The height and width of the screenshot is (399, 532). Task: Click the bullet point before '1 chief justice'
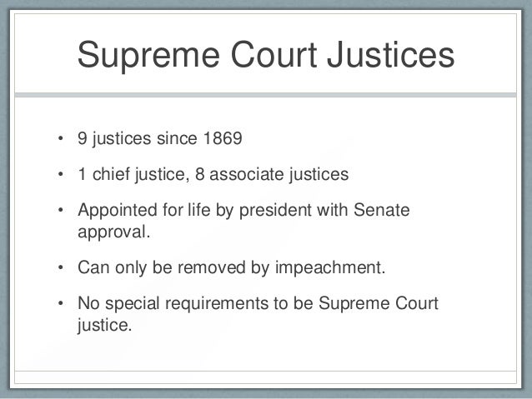(x=61, y=174)
